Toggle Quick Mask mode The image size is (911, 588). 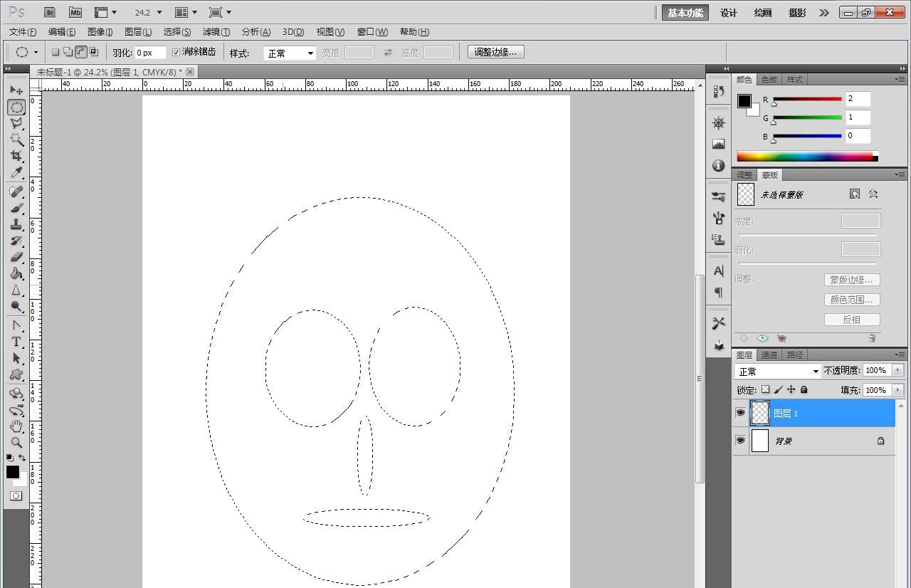tap(16, 495)
